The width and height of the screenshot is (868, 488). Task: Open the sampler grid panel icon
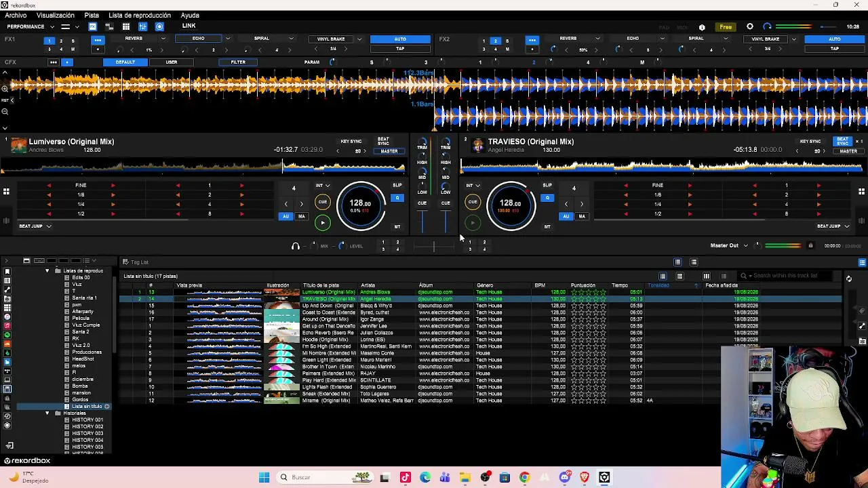126,26
